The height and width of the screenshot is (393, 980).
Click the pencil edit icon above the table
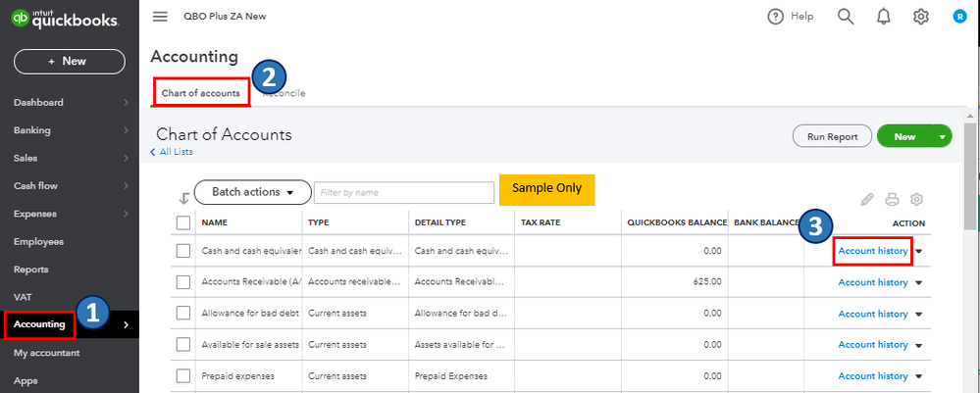[866, 199]
